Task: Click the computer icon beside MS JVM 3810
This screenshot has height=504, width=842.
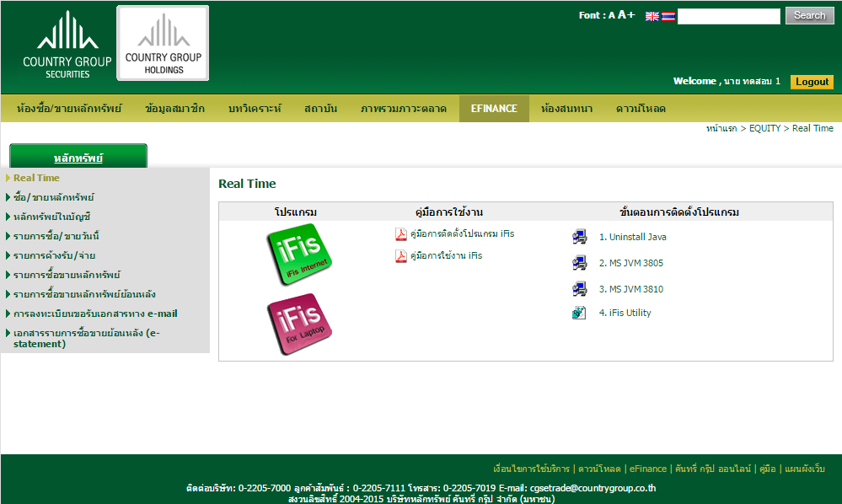Action: pyautogui.click(x=579, y=289)
